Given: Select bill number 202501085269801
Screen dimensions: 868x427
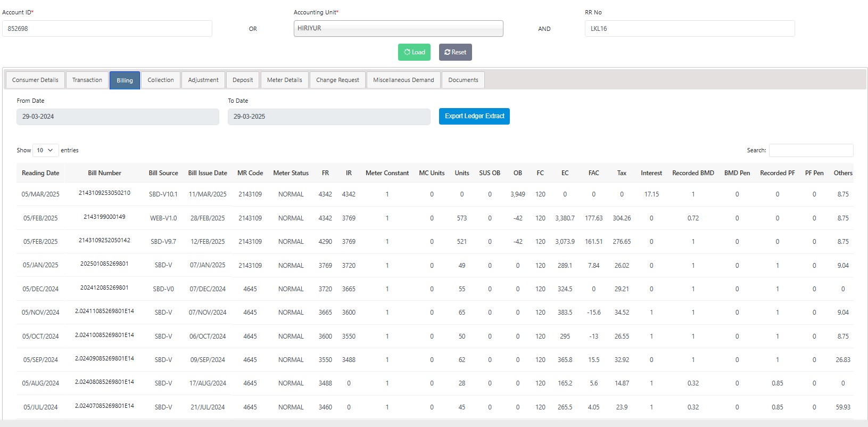Looking at the screenshot, I should pos(104,264).
